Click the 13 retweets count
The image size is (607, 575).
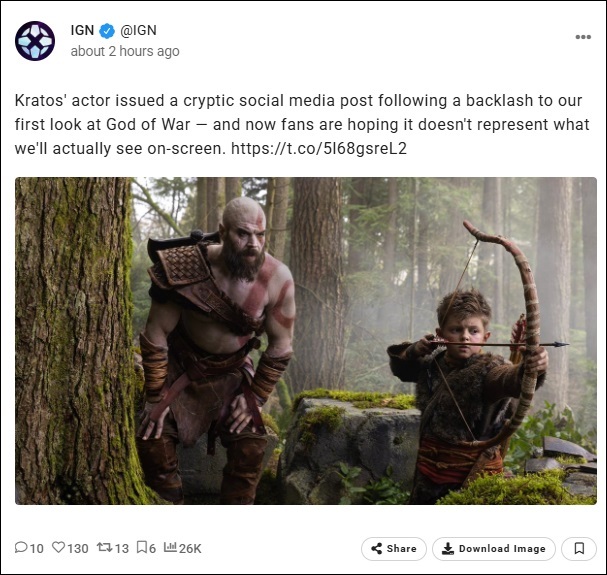coord(122,548)
